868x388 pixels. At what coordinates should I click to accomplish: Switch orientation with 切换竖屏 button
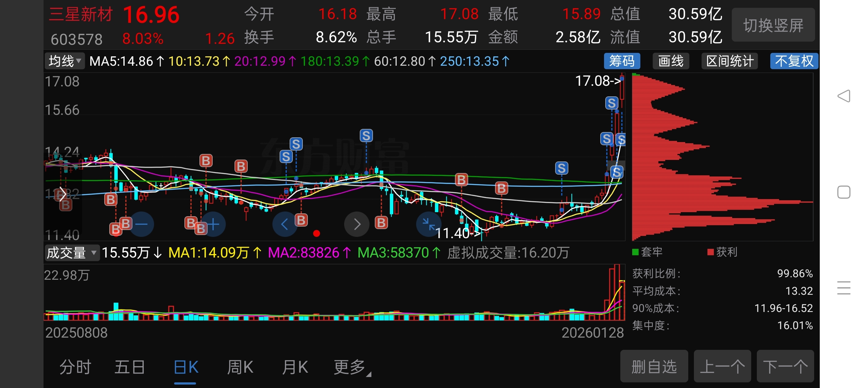point(773,26)
